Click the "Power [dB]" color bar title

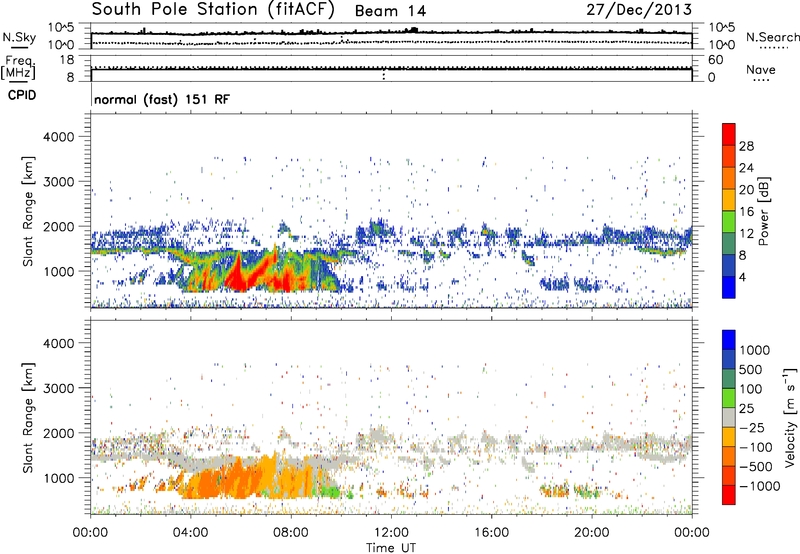coord(763,211)
